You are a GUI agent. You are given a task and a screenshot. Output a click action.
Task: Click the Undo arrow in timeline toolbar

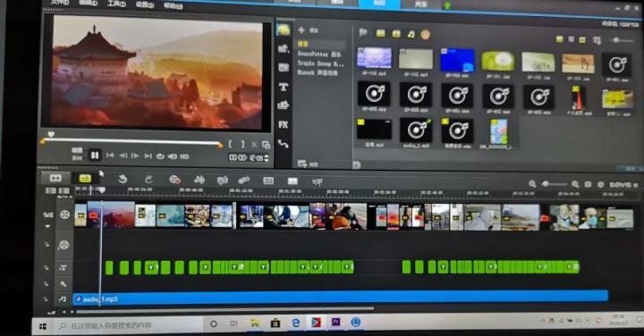pos(123,180)
